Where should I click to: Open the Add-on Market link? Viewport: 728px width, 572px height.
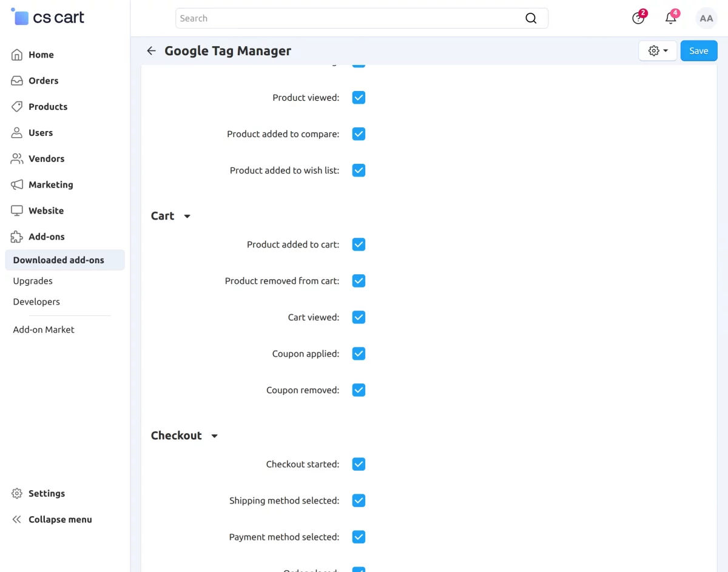click(x=44, y=329)
